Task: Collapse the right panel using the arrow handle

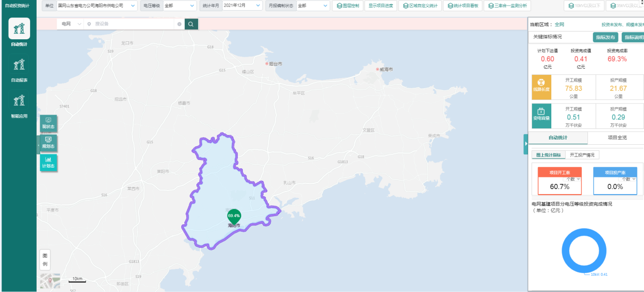Action: (x=526, y=144)
